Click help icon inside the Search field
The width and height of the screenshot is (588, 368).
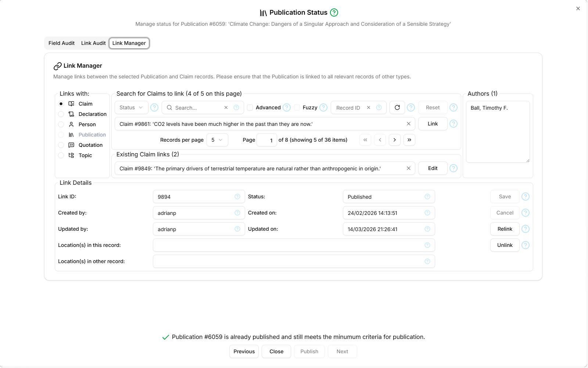pos(236,107)
